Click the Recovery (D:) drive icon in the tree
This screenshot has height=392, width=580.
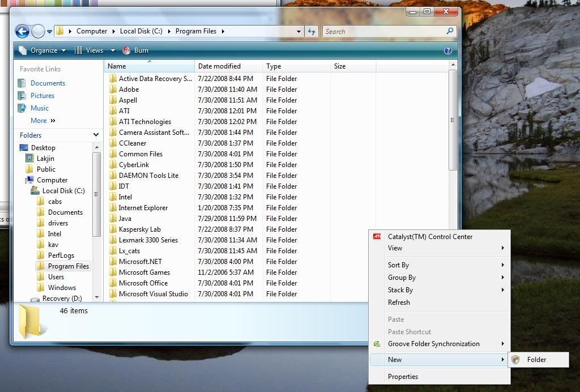click(x=35, y=299)
